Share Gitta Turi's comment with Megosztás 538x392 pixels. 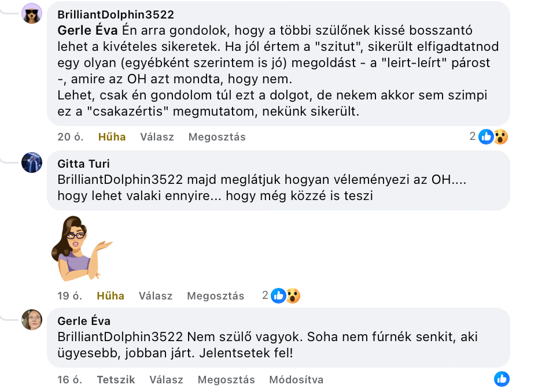[215, 295]
